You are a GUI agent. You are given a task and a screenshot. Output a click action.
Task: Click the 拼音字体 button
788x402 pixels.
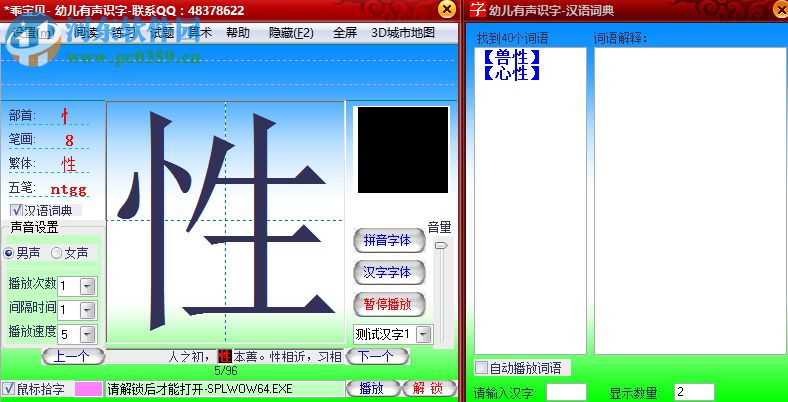click(x=389, y=241)
